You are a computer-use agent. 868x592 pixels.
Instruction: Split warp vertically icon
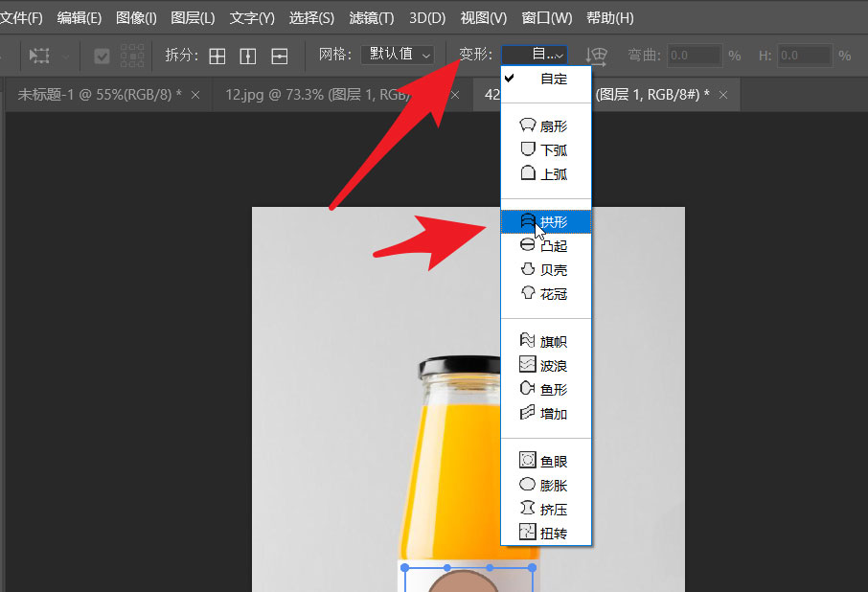pos(247,56)
